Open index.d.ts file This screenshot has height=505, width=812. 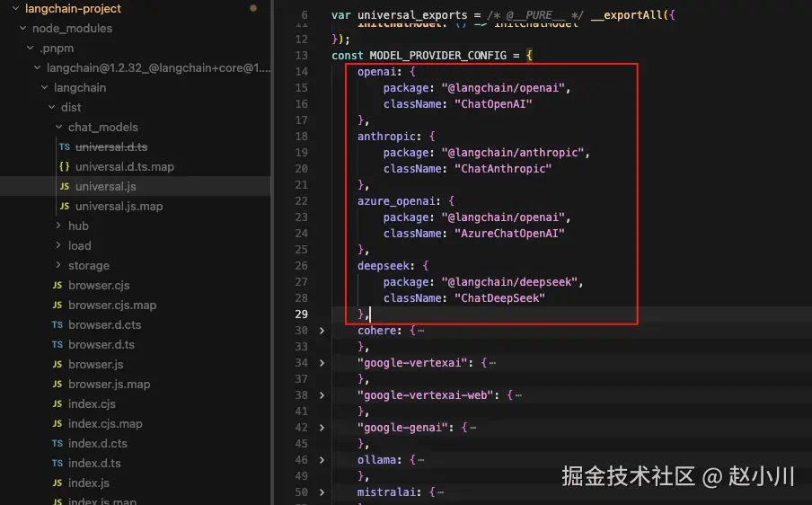click(94, 463)
